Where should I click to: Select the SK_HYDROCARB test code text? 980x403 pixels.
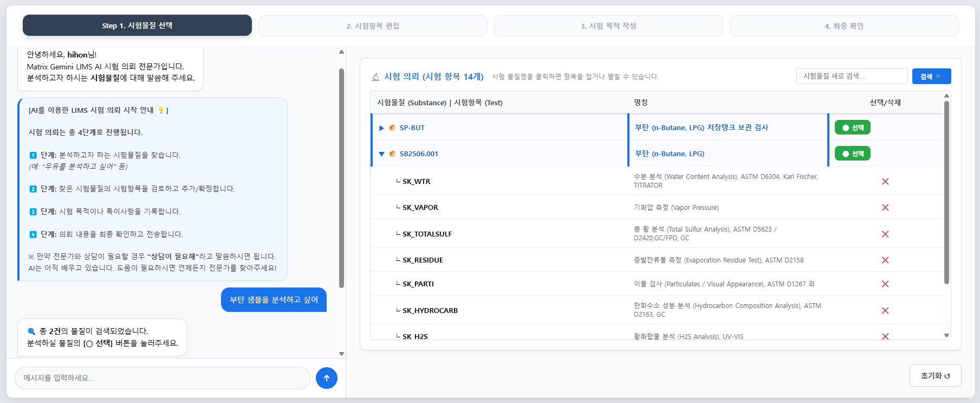(430, 311)
